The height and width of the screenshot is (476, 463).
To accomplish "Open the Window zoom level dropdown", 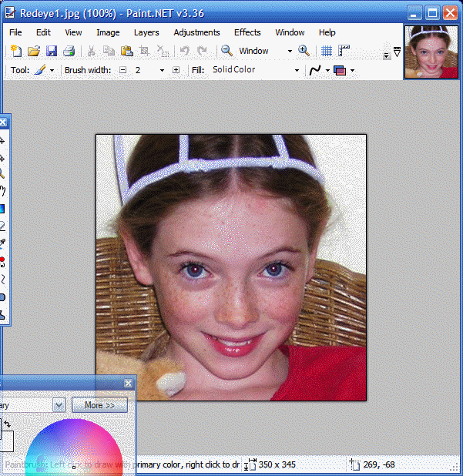I will (290, 51).
